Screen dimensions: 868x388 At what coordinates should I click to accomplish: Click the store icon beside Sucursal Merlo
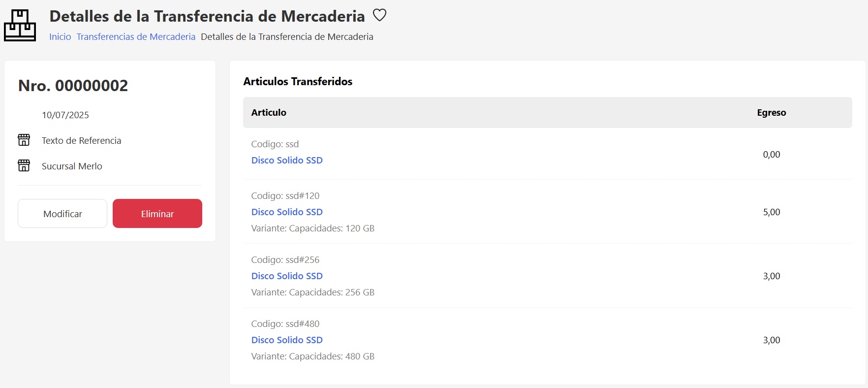click(x=24, y=165)
